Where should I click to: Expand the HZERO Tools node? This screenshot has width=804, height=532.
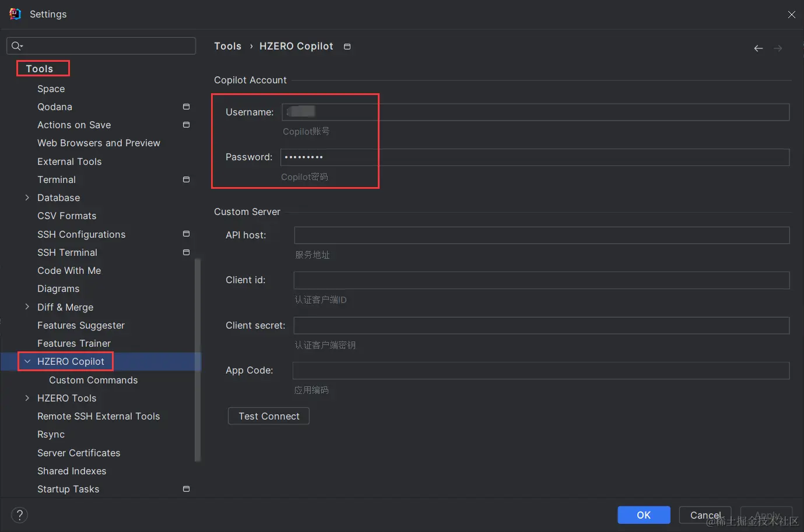pos(27,398)
